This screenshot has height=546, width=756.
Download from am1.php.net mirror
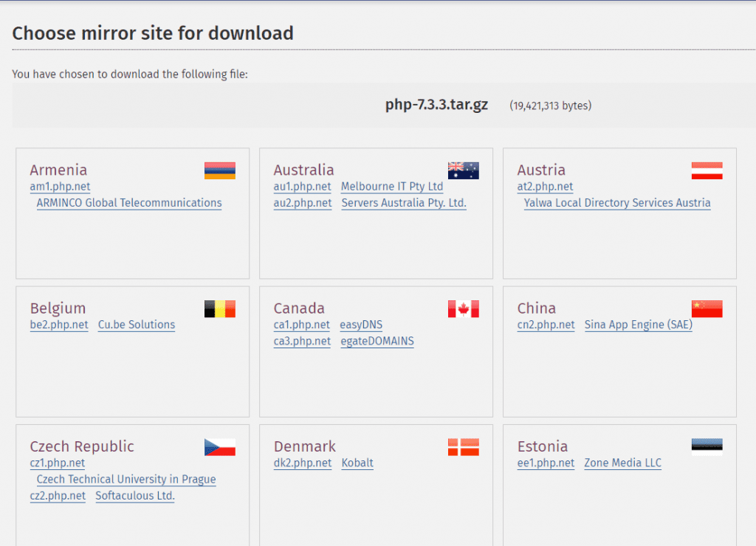[61, 187]
